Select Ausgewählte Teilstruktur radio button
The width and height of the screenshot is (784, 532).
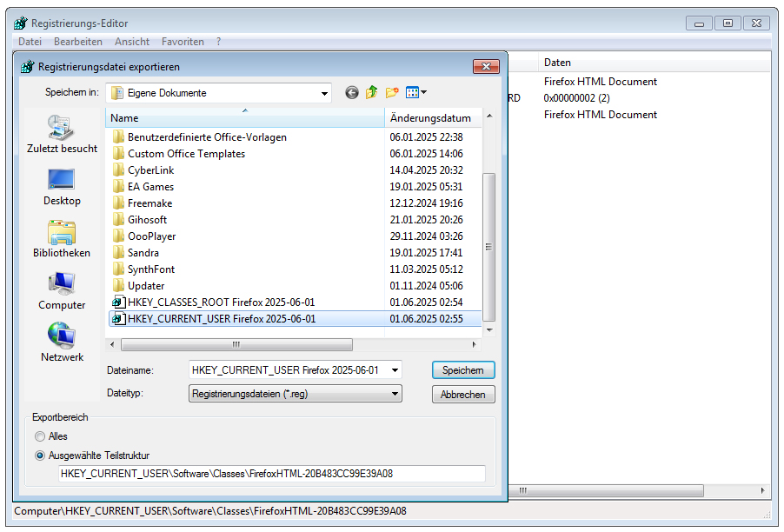40,455
